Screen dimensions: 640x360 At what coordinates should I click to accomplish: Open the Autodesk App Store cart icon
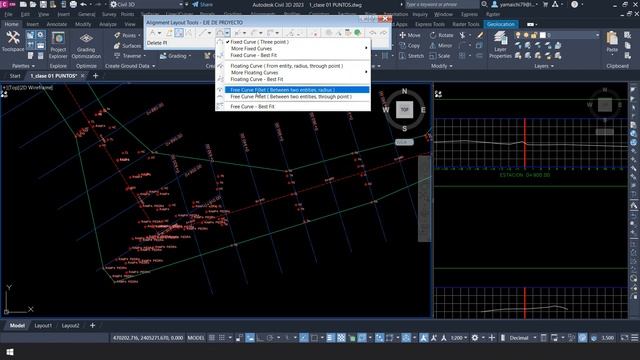545,4
